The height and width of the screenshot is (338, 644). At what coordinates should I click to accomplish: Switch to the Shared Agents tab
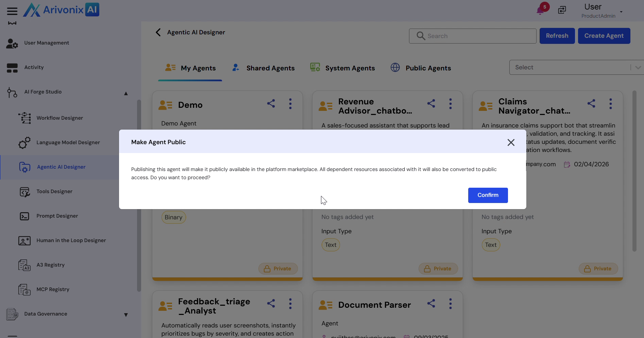pyautogui.click(x=270, y=68)
